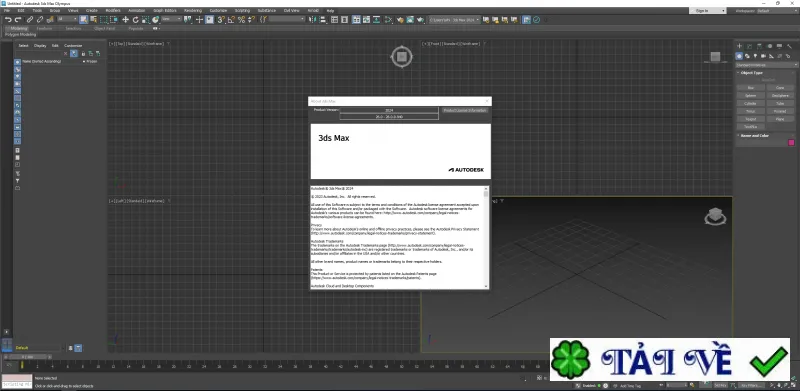This screenshot has width=800, height=391.
Task: Open the File menu
Action: [7, 10]
